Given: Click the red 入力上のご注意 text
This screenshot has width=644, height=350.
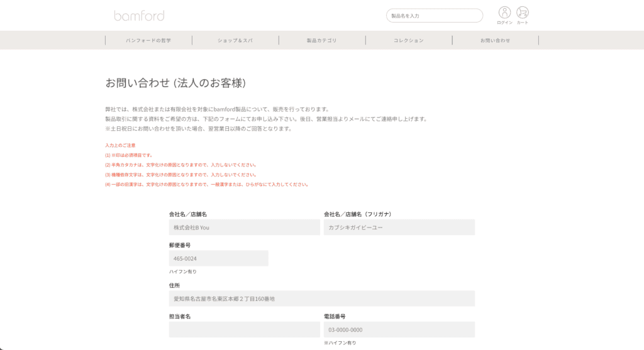Looking at the screenshot, I should tap(120, 145).
